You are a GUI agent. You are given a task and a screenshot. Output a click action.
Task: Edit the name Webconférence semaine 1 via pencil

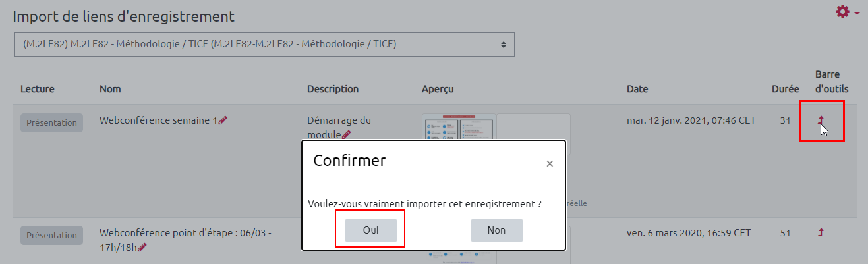pyautogui.click(x=223, y=120)
